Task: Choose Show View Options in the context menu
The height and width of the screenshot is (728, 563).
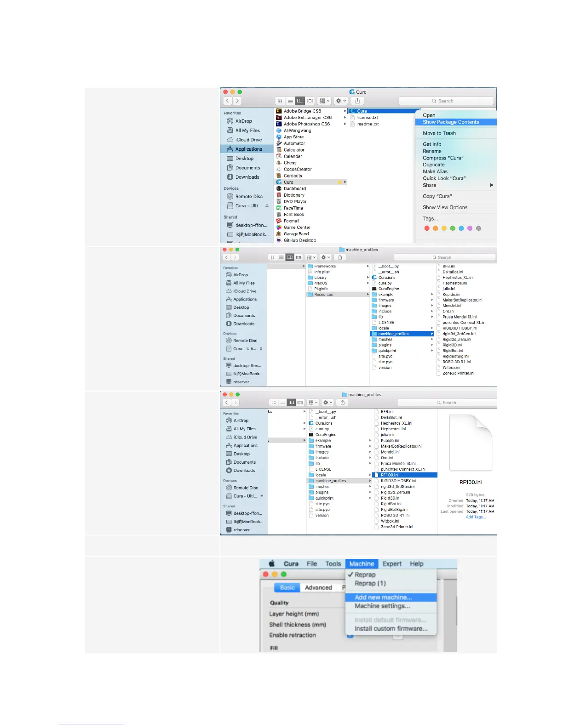Action: 445,208
